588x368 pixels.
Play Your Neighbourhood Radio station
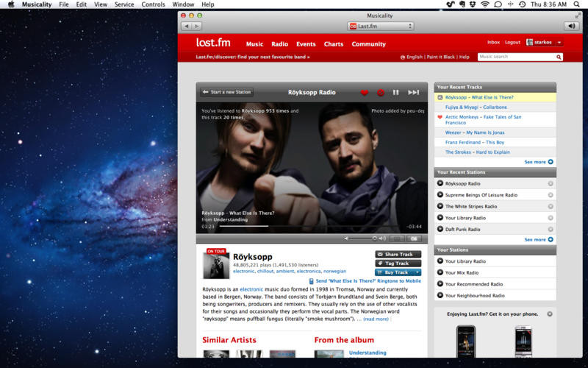440,295
